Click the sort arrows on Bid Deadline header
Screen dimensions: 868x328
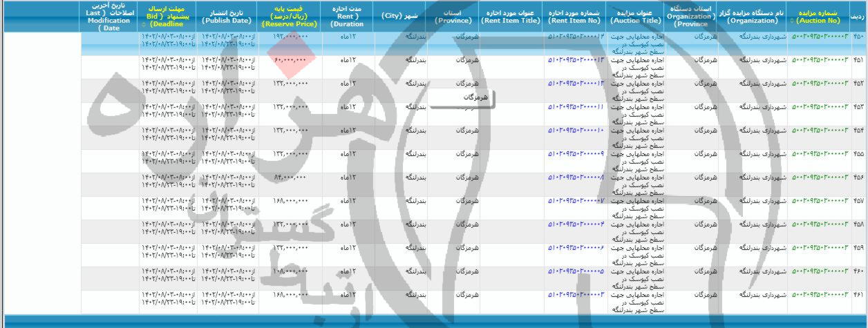click(142, 25)
